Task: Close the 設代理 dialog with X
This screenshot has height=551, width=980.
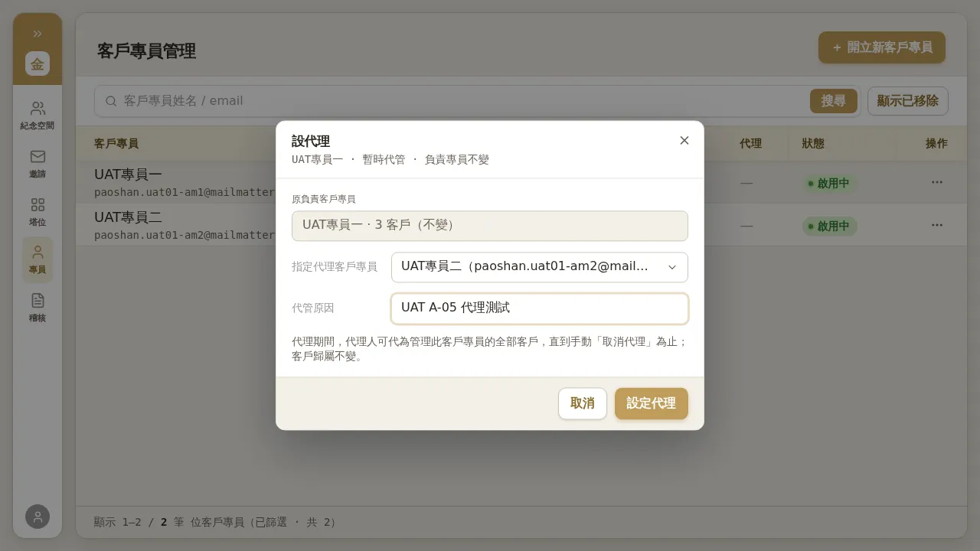Action: (x=684, y=140)
